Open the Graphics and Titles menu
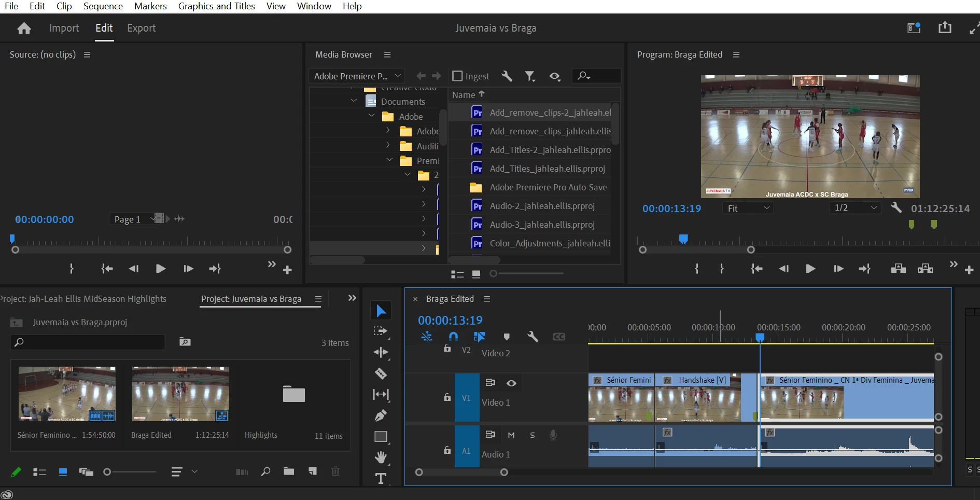980x500 pixels. pos(217,6)
